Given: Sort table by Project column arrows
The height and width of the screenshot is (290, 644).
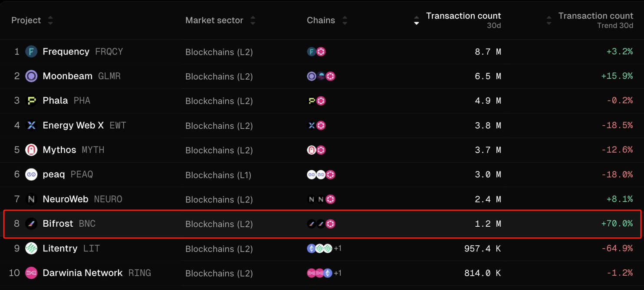Looking at the screenshot, I should 50,20.
